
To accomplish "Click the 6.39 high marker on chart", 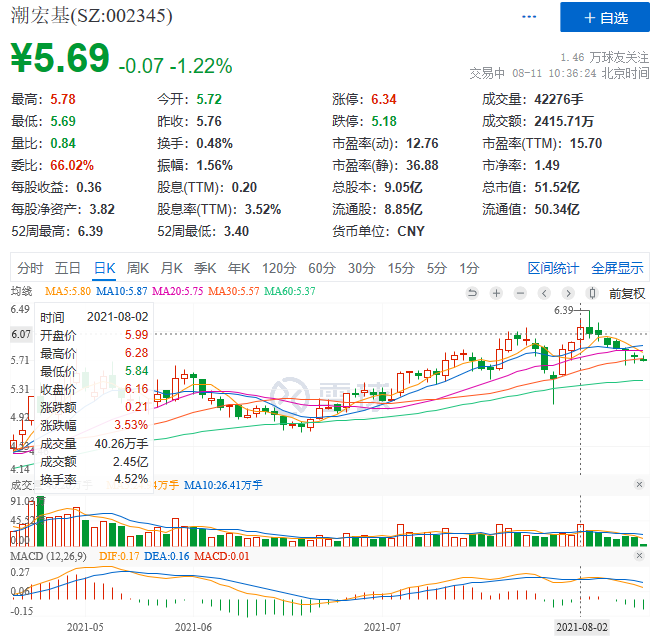I will [563, 310].
